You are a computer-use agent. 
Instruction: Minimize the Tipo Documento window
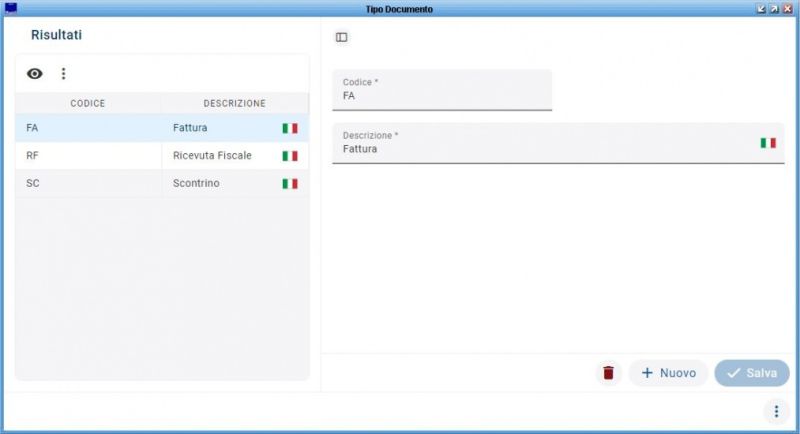(x=761, y=9)
